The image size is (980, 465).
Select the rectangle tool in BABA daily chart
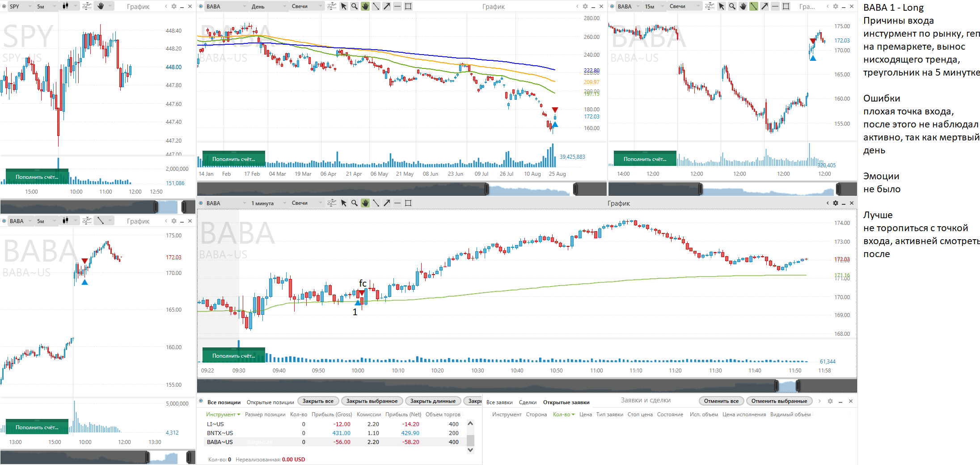point(408,6)
